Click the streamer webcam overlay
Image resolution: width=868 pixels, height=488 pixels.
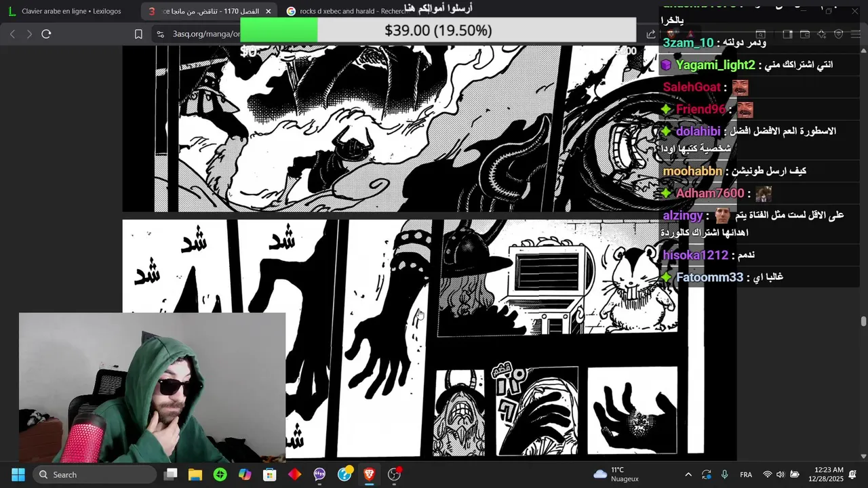(153, 388)
